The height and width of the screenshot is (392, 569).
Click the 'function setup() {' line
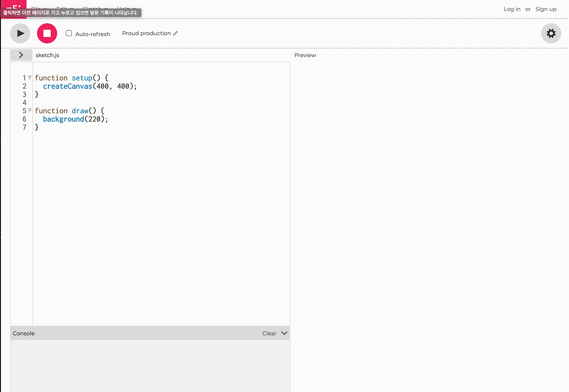(x=72, y=78)
